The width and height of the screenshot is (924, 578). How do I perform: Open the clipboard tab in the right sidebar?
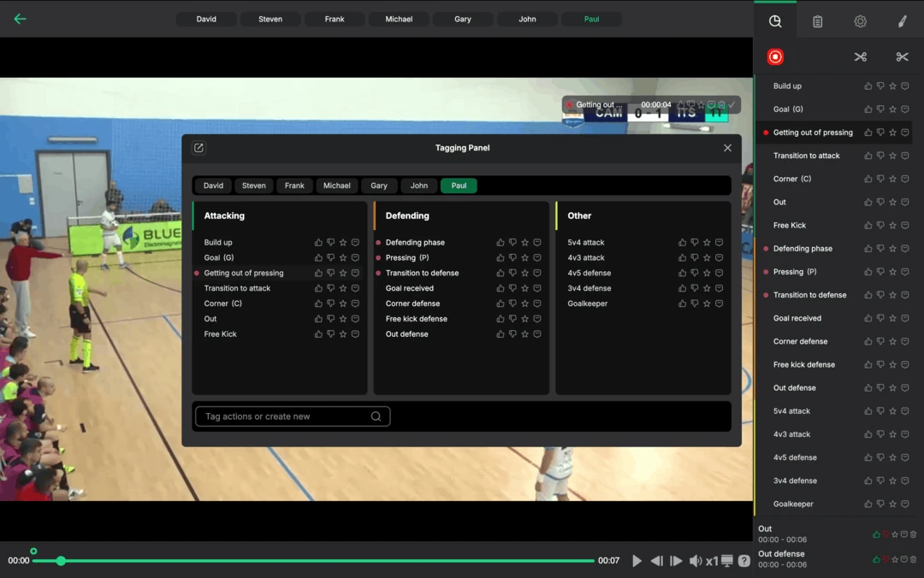[817, 21]
